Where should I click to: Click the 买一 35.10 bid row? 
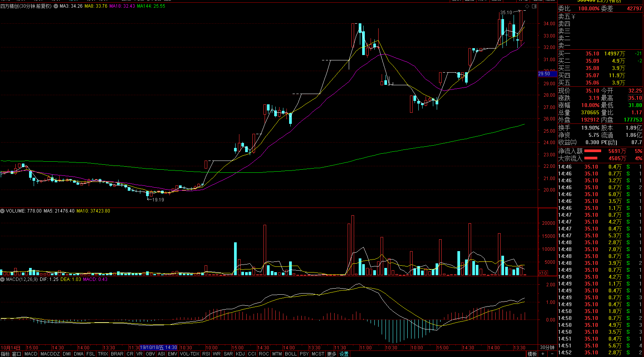(x=600, y=54)
